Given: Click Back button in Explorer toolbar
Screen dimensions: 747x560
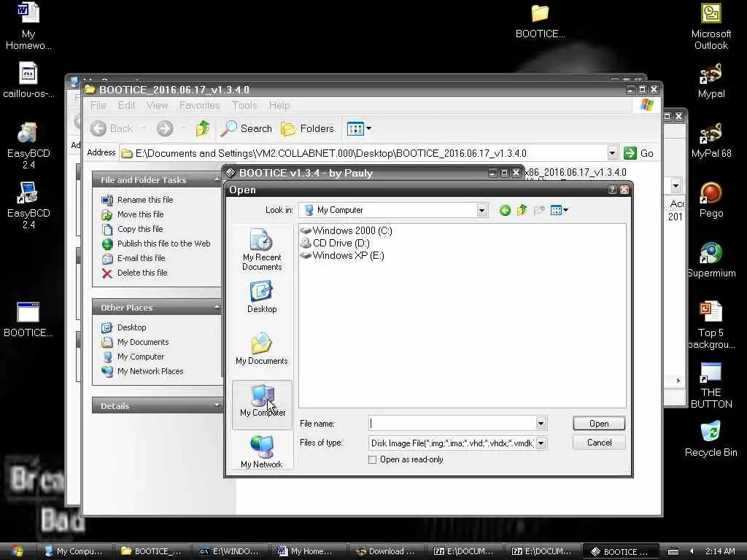Looking at the screenshot, I should pyautogui.click(x=112, y=128).
